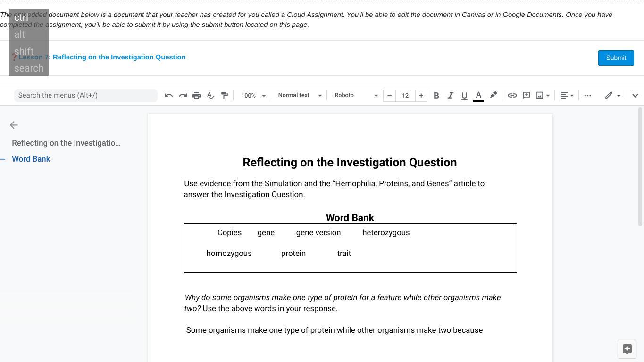Screen dimensions: 644x362
Task: Click the Search the menus field
Action: point(85,95)
